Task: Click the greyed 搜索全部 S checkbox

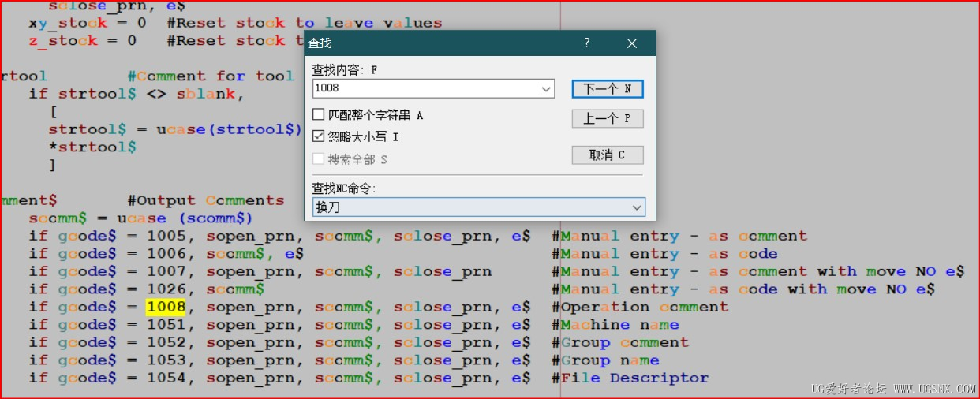Action: point(319,158)
